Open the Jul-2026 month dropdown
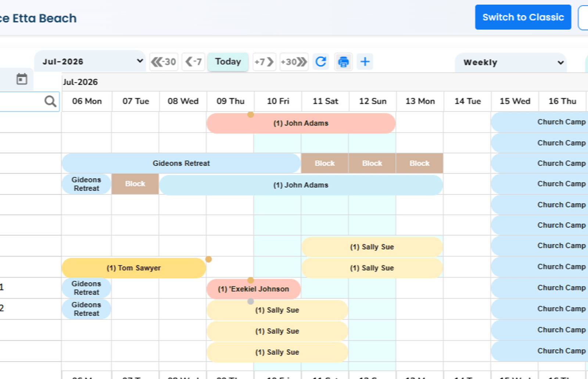 tap(90, 61)
